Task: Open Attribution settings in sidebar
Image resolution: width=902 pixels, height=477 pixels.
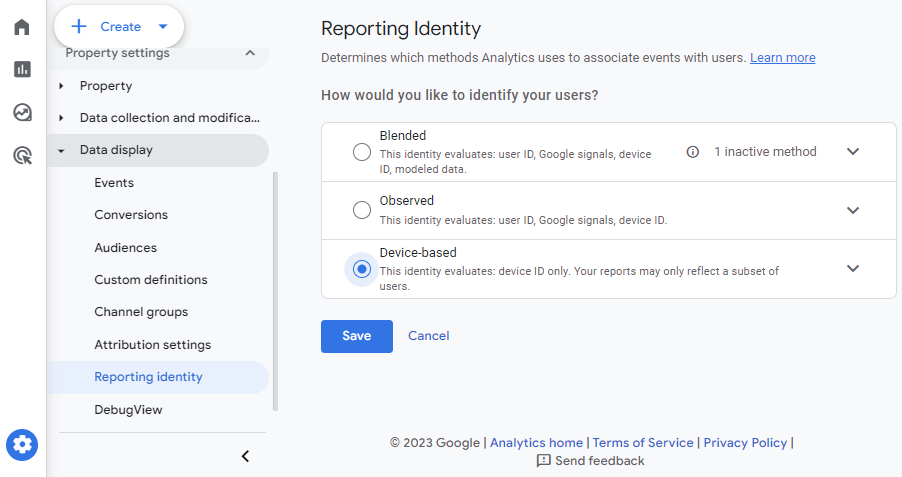Action: click(152, 345)
